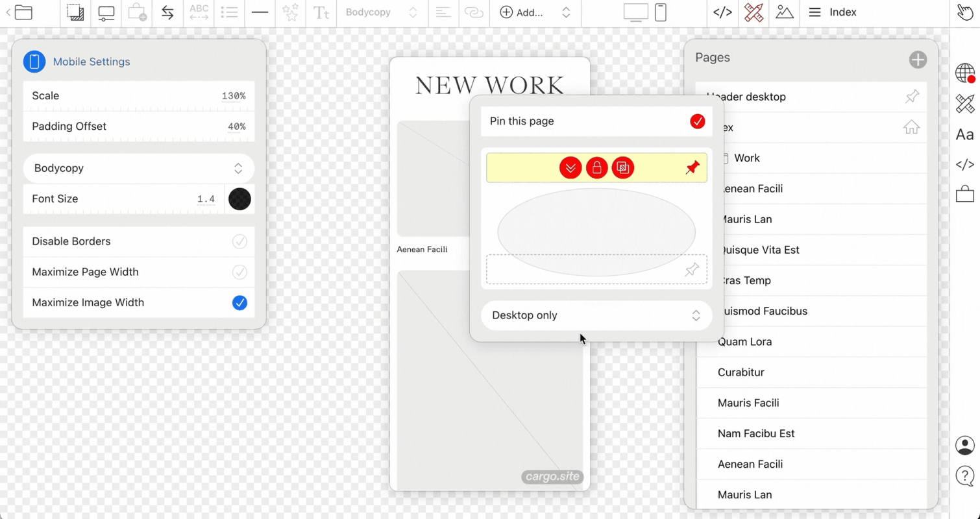Open the Aa fonts icon in sidebar
This screenshot has height=519, width=980.
(x=965, y=134)
